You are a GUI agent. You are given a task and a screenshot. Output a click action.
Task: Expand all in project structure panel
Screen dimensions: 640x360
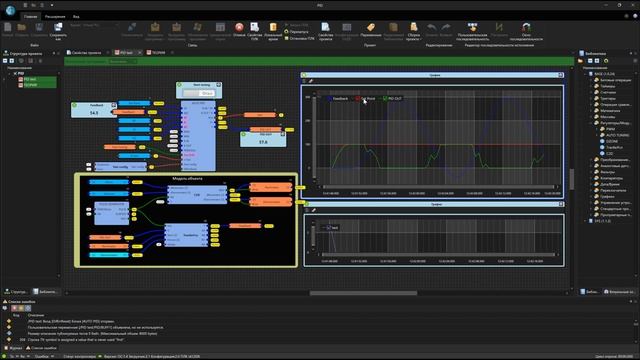[x=12, y=61]
